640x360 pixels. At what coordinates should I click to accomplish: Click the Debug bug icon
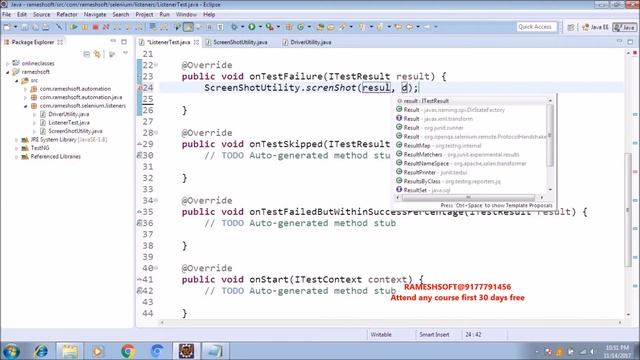click(x=234, y=27)
